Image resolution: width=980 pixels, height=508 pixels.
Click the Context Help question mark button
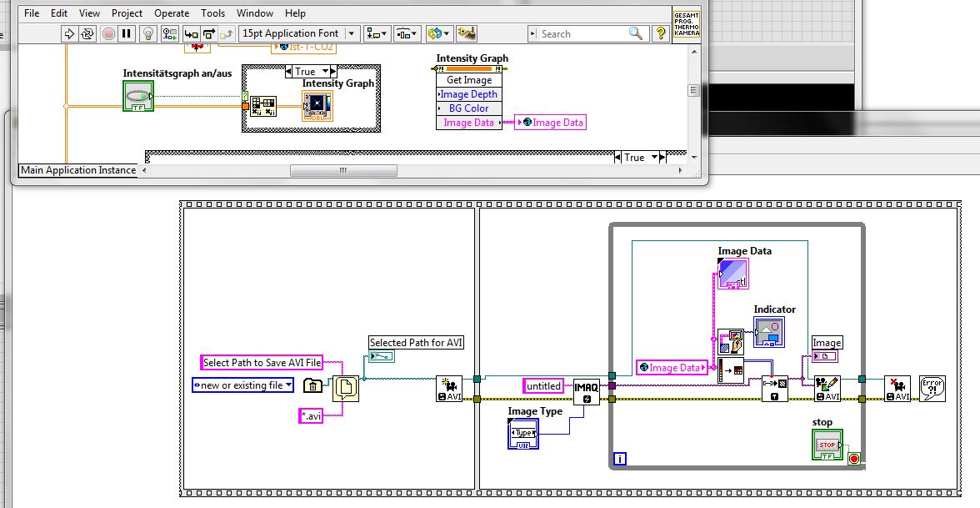tap(661, 33)
